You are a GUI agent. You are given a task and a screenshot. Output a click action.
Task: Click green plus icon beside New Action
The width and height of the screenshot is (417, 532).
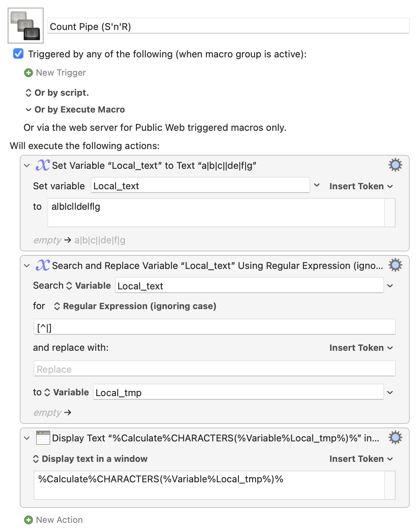point(29,520)
